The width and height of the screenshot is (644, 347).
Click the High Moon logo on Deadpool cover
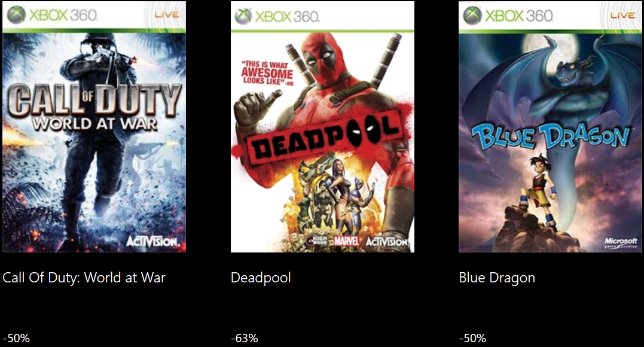pos(318,241)
